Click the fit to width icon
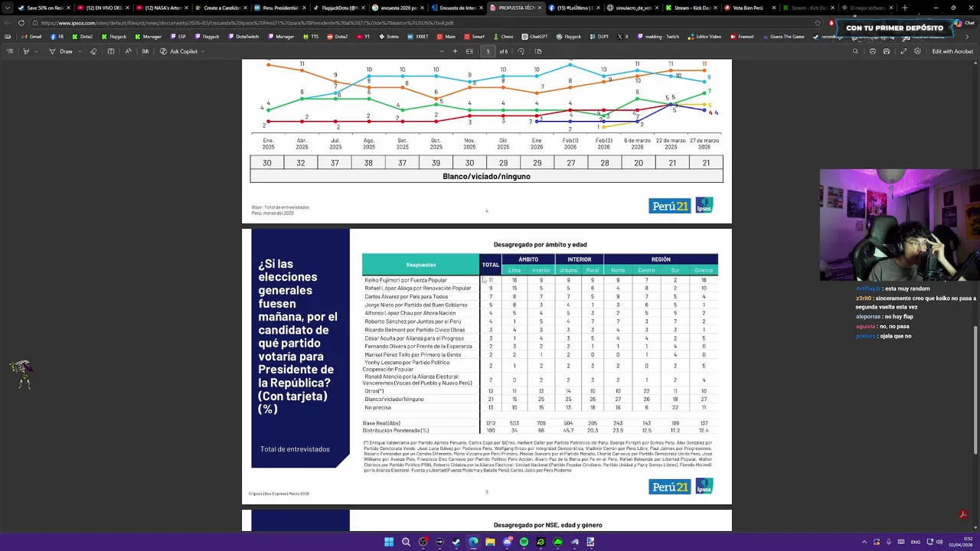 469,51
